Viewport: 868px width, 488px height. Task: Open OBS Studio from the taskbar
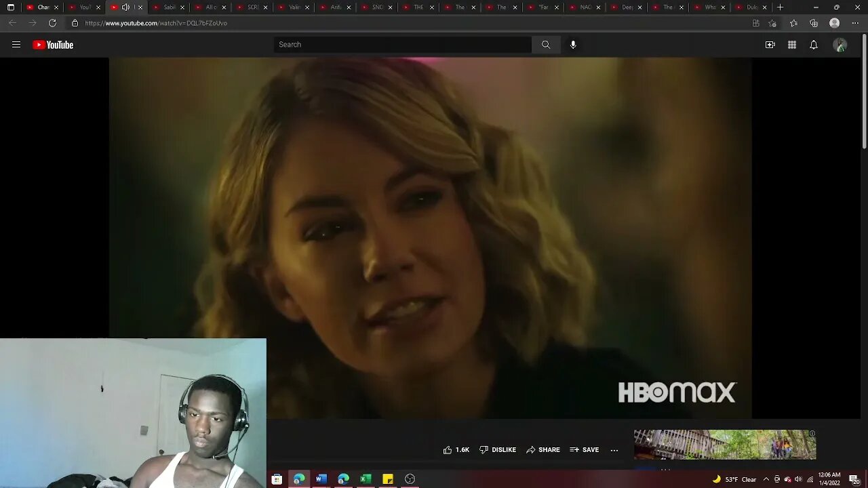coord(410,479)
